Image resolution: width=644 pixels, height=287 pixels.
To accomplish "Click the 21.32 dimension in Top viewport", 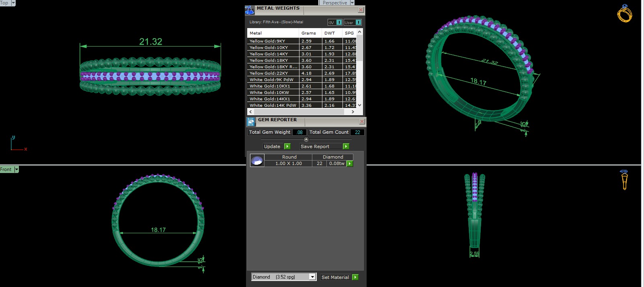I will click(x=151, y=41).
